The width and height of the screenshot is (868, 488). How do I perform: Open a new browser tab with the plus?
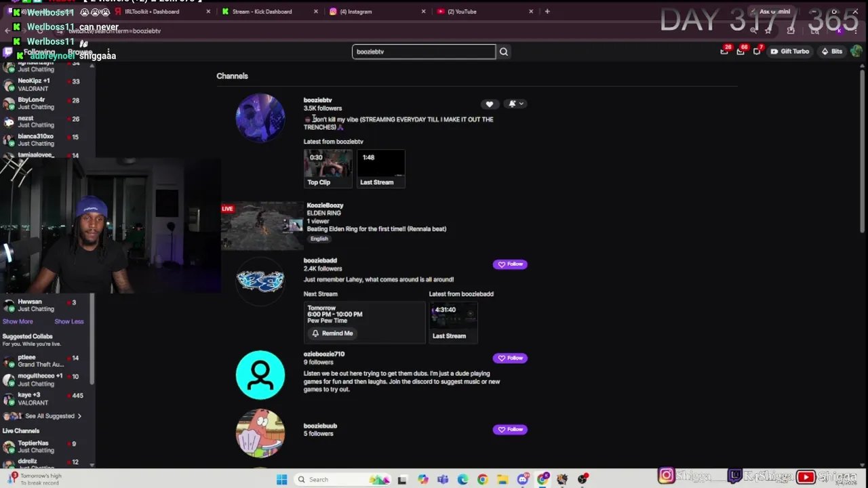[x=547, y=12]
